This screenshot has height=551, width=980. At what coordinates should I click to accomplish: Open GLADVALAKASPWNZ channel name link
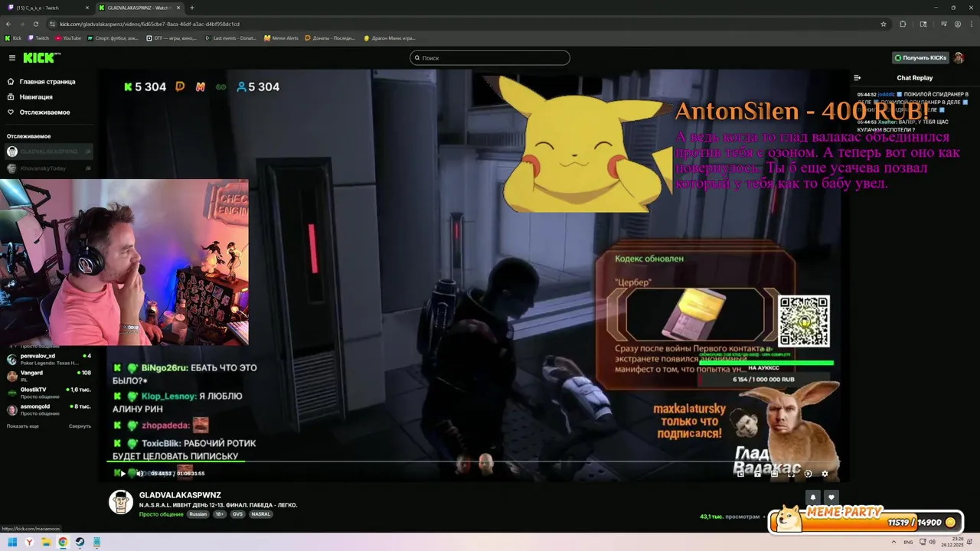click(180, 495)
